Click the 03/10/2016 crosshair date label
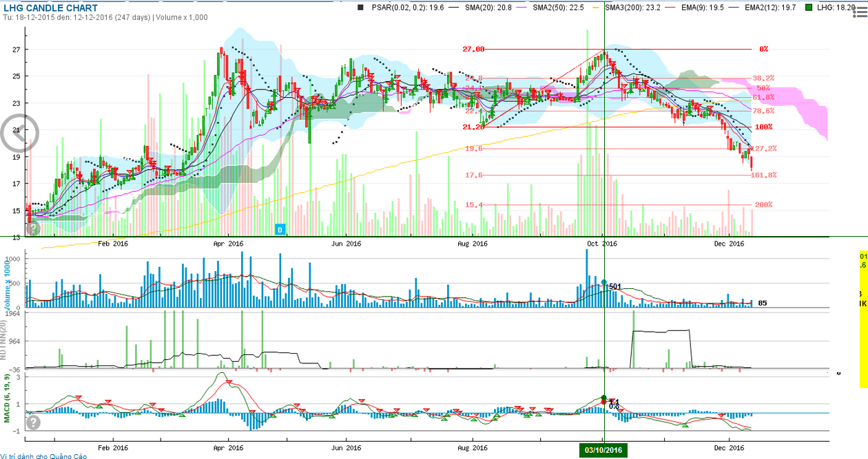868x459 pixels. (603, 450)
